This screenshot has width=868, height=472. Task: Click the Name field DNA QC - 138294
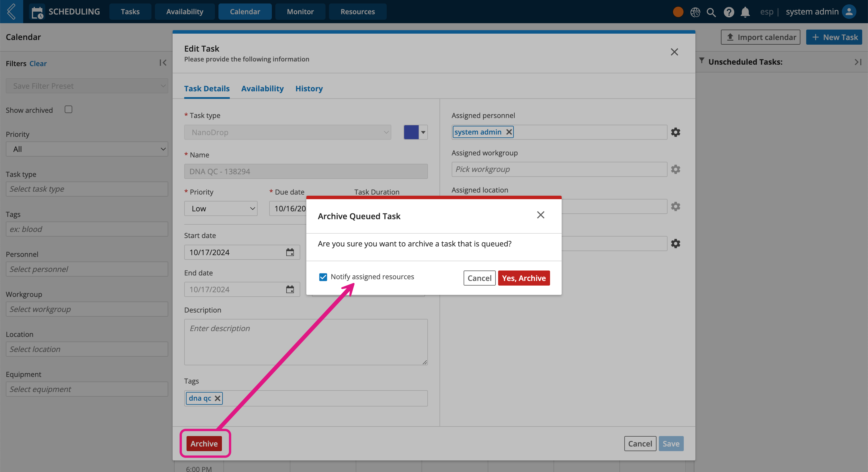click(x=306, y=171)
